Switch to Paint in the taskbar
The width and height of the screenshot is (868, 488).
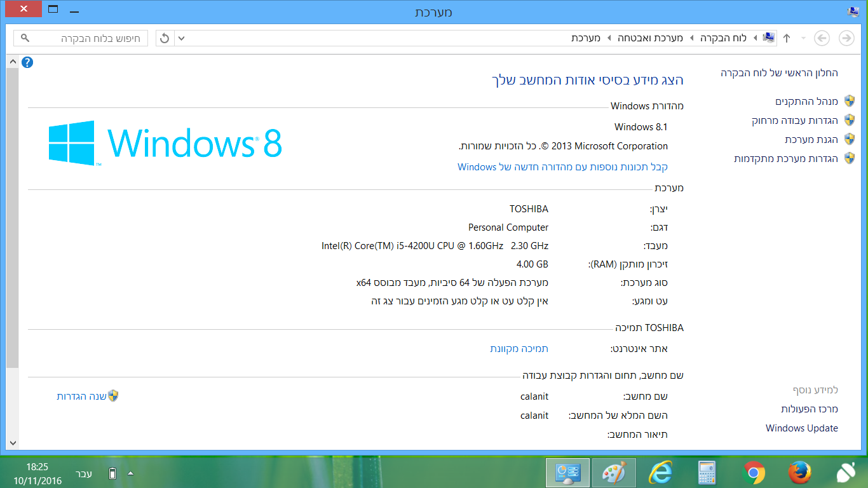click(614, 473)
